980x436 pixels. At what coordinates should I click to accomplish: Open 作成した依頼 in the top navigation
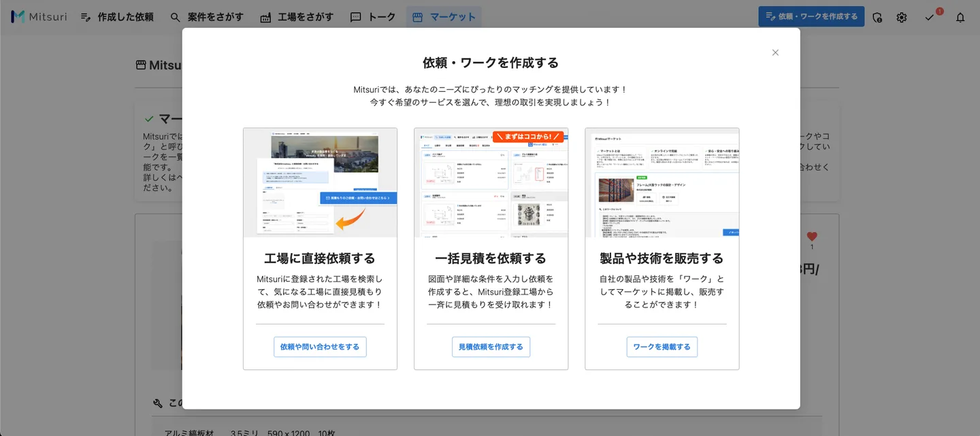coord(117,17)
